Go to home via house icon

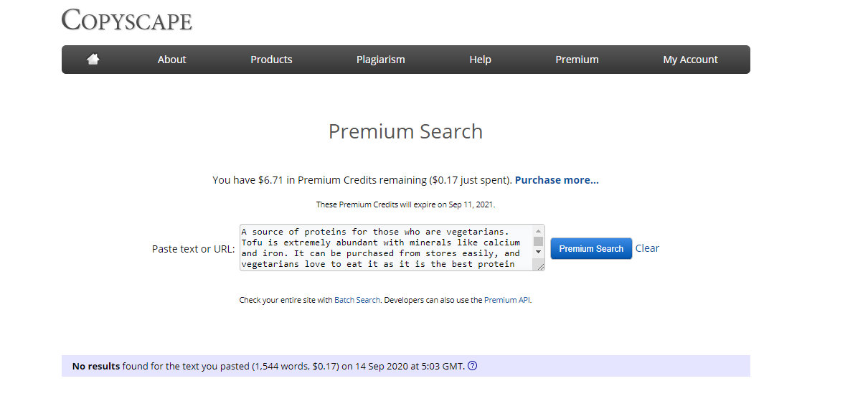(x=93, y=60)
